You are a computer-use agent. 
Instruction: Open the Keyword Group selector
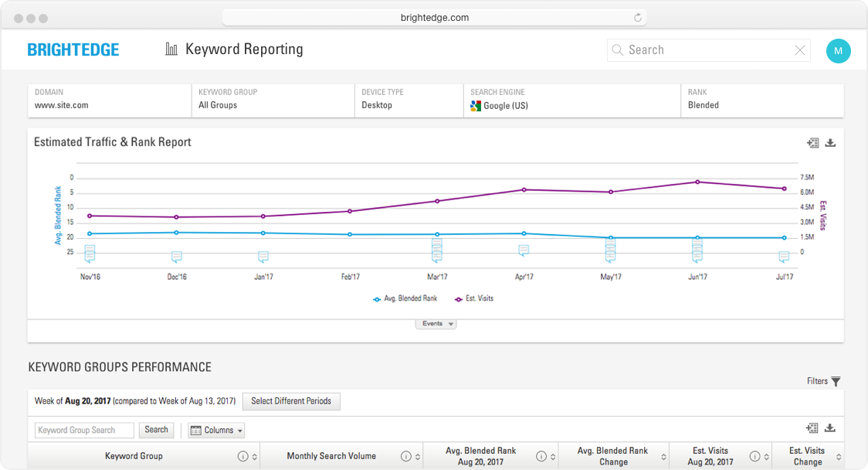tap(273, 99)
